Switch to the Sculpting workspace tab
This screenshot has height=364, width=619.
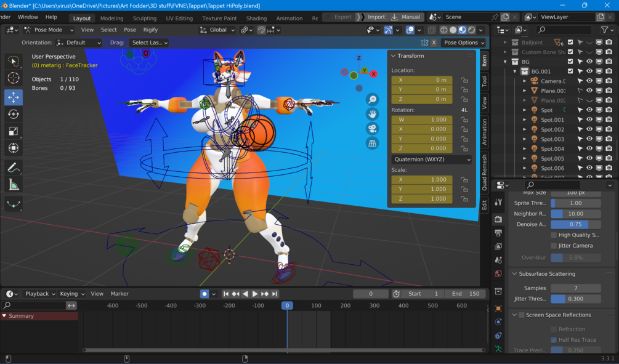point(145,18)
